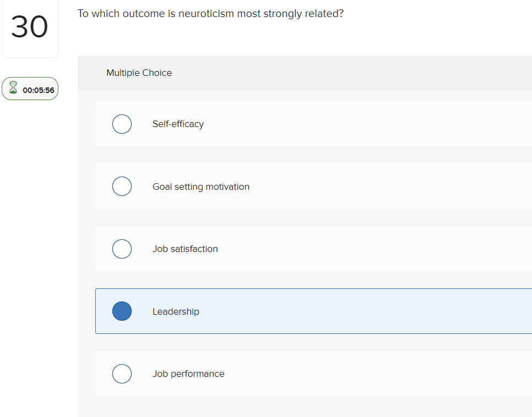This screenshot has width=532, height=417.
Task: Click the Job satisfaction label text
Action: [x=184, y=249]
